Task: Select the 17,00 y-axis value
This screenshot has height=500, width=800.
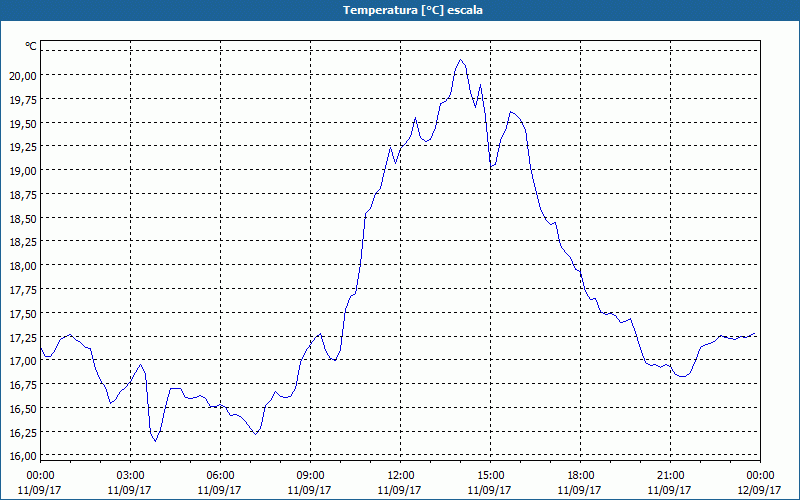Action: point(23,361)
